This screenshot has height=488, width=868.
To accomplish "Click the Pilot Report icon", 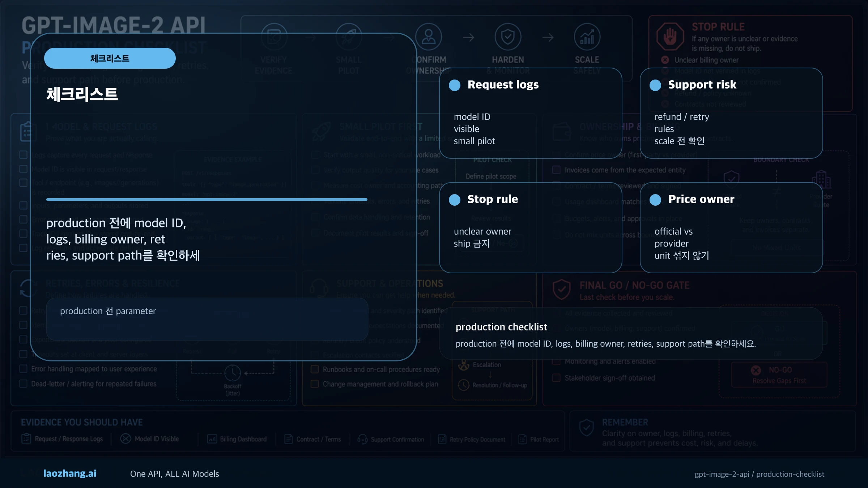I will click(523, 439).
